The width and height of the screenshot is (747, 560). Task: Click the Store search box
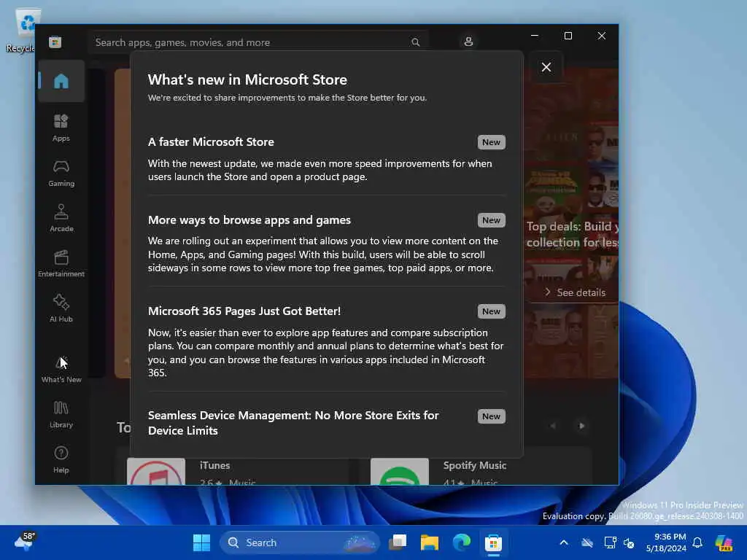click(258, 42)
